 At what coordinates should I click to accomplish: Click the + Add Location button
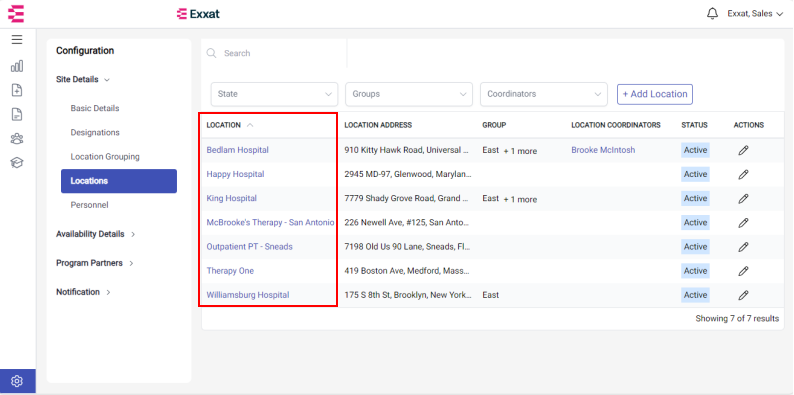click(x=655, y=94)
